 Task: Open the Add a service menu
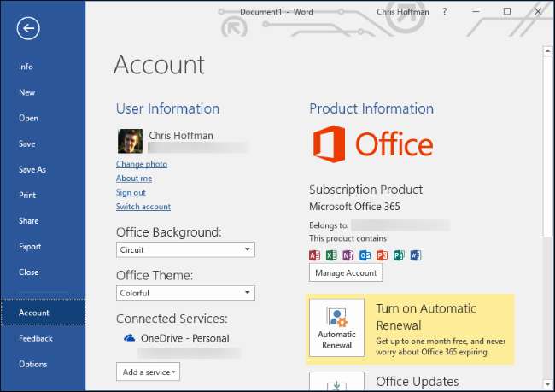click(148, 372)
